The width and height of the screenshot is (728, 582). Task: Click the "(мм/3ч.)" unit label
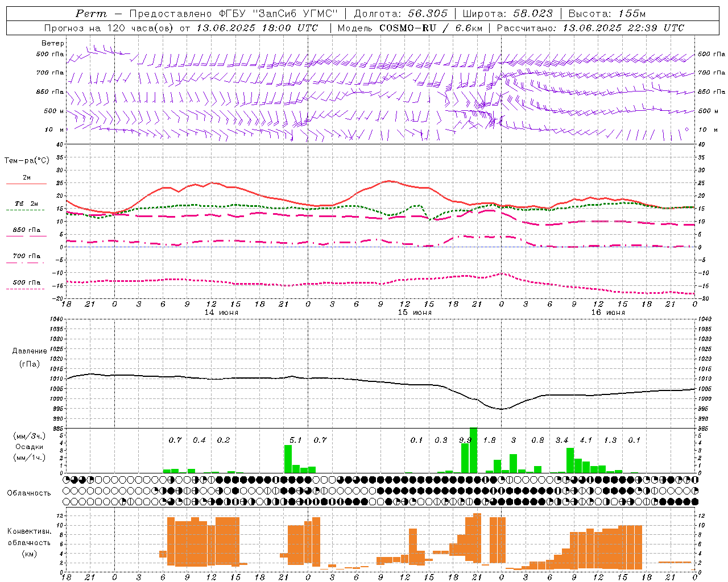(28, 436)
